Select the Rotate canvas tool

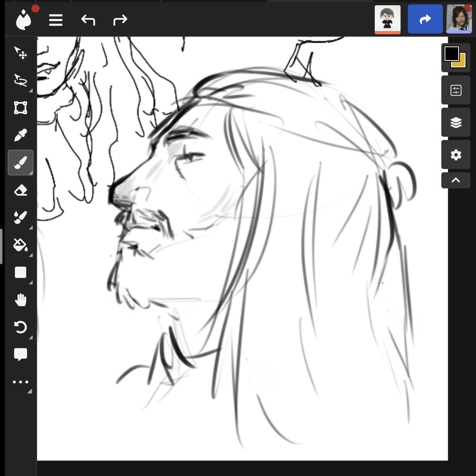point(21,327)
